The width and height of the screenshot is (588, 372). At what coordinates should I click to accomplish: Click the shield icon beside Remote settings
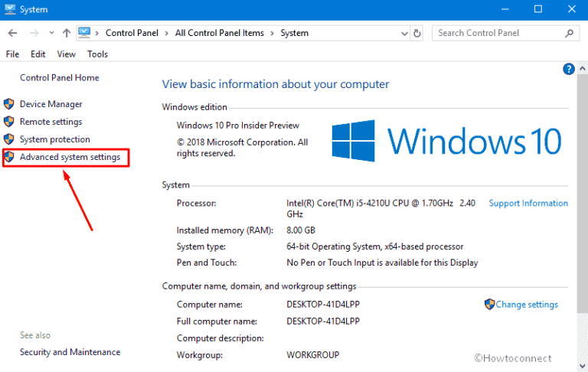tap(9, 122)
